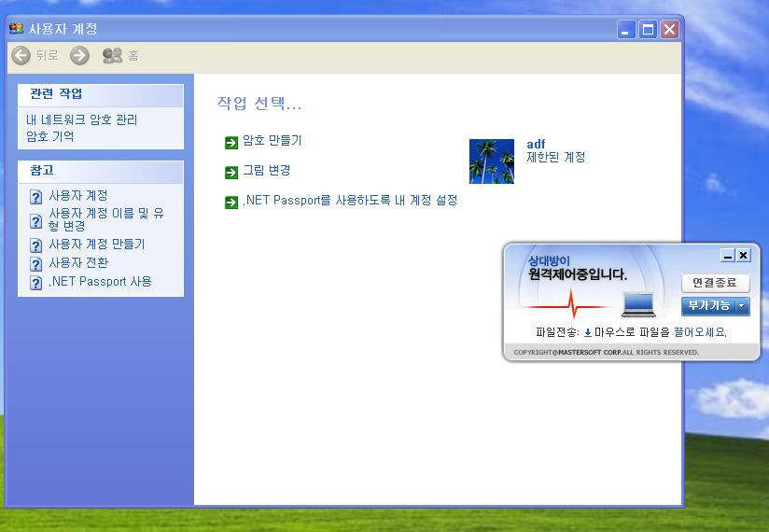Click help icon beside 사용자 전환

[35, 264]
